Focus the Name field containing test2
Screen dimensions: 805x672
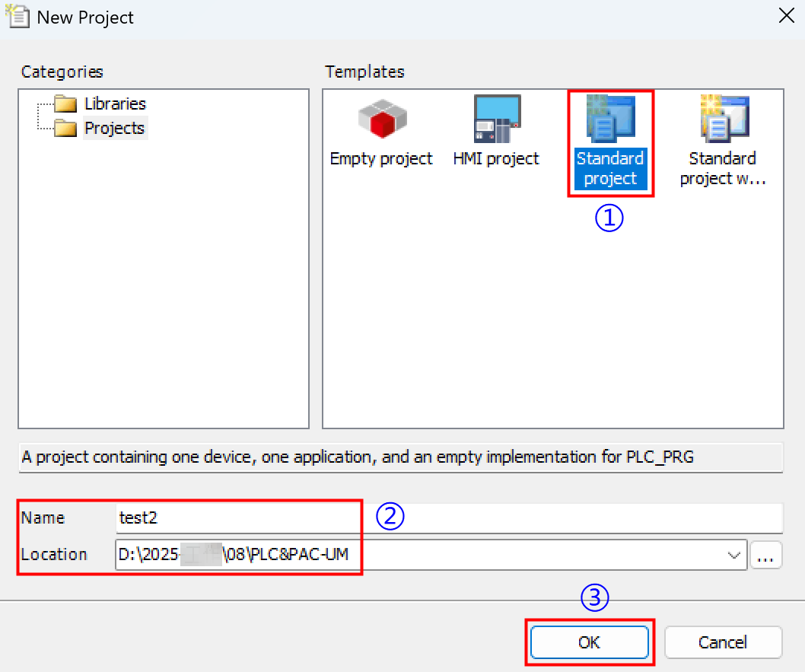pyautogui.click(x=449, y=518)
